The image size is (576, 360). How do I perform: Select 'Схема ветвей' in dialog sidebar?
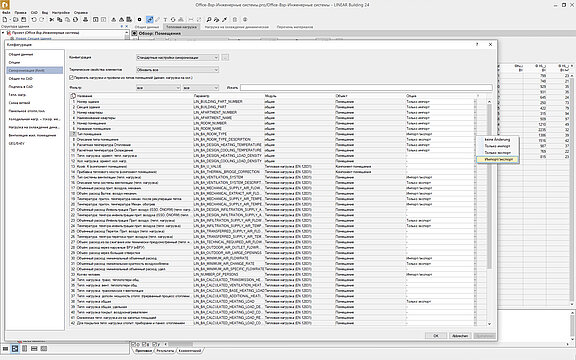(19, 103)
